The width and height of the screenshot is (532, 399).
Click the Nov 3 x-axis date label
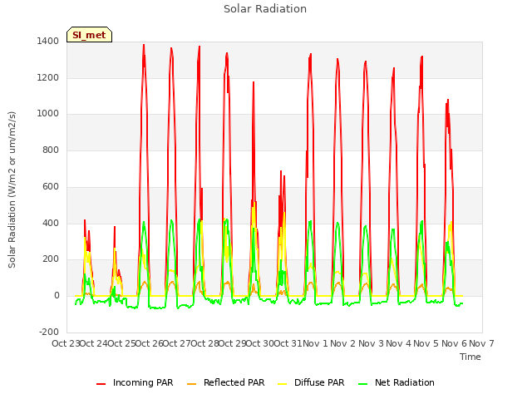pyautogui.click(x=371, y=343)
